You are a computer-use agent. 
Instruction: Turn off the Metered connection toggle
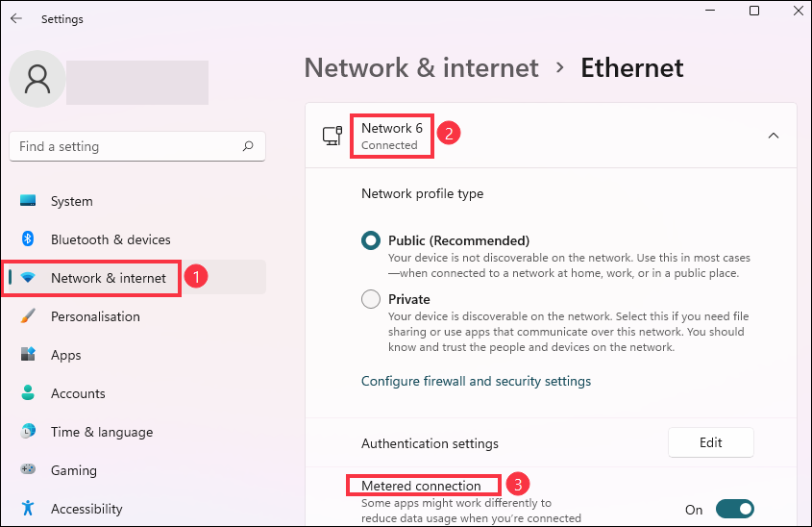tap(734, 510)
